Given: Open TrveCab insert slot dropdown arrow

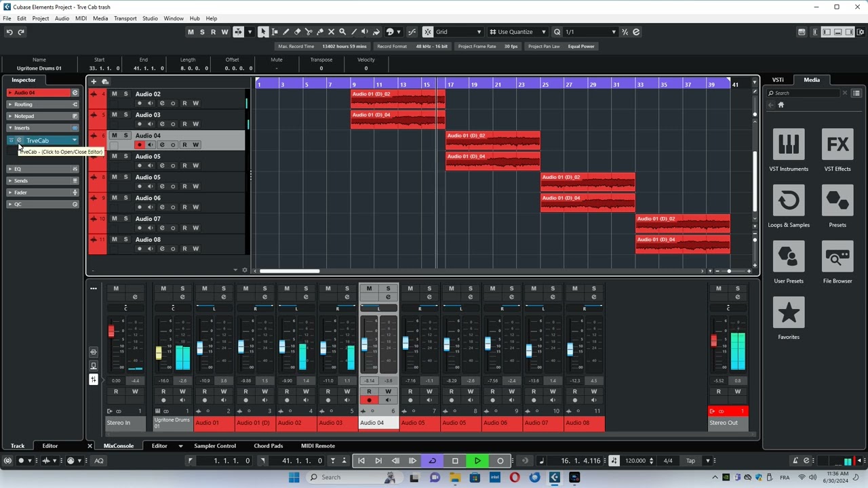Looking at the screenshot, I should pos(74,140).
